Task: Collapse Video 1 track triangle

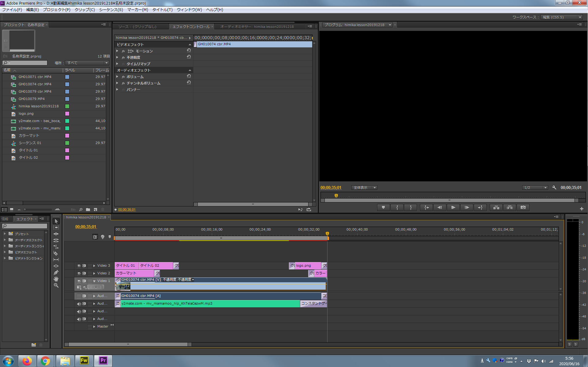Action: [94, 281]
